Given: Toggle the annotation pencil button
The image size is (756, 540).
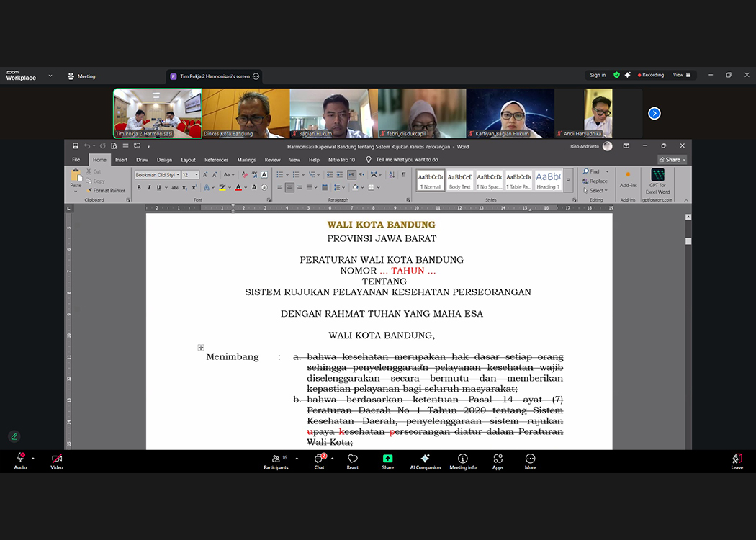Looking at the screenshot, I should [14, 436].
